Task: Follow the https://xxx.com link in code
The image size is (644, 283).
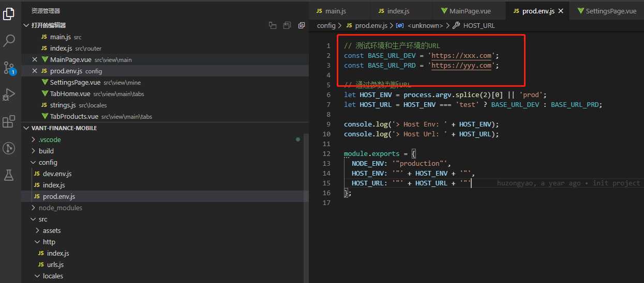Action: (461, 55)
